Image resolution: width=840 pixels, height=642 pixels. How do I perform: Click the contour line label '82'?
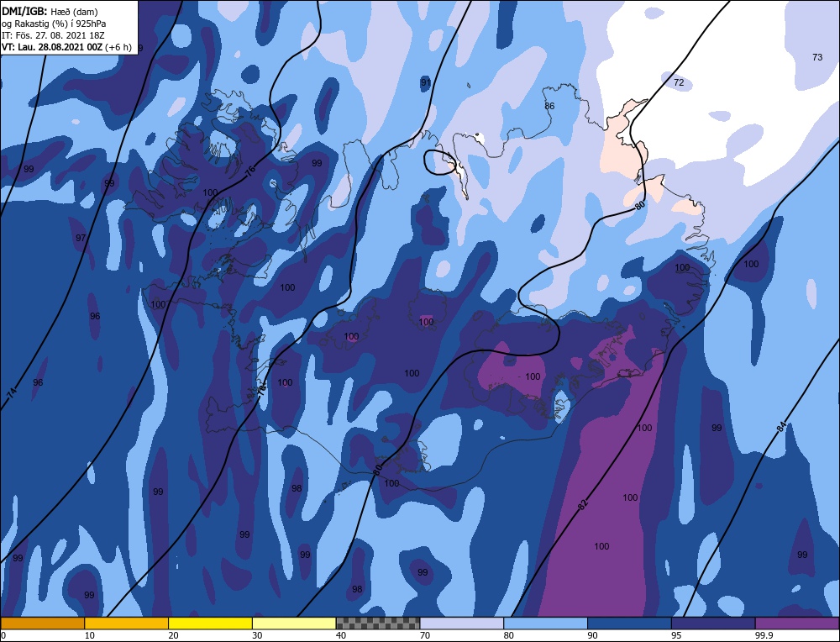(x=584, y=503)
